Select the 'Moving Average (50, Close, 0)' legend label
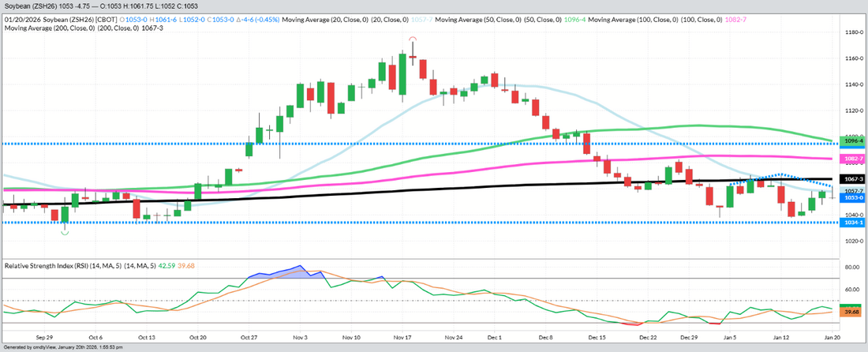868x352 pixels. coord(477,20)
